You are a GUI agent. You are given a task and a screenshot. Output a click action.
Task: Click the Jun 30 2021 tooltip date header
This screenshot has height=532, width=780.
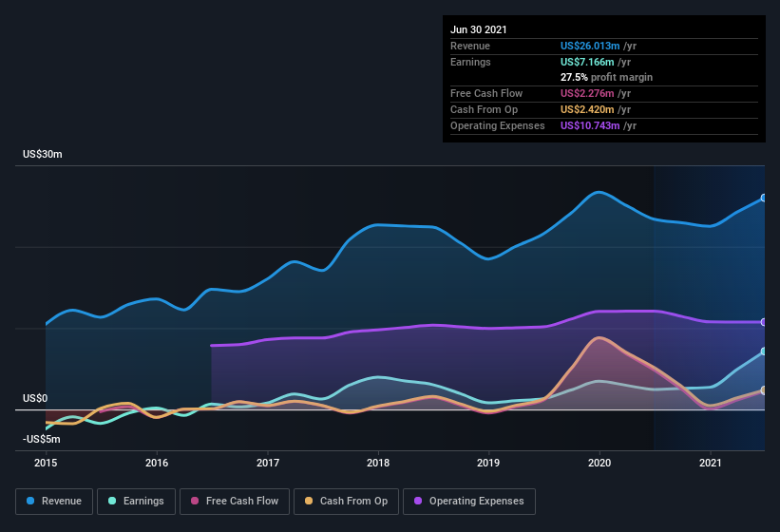point(479,29)
